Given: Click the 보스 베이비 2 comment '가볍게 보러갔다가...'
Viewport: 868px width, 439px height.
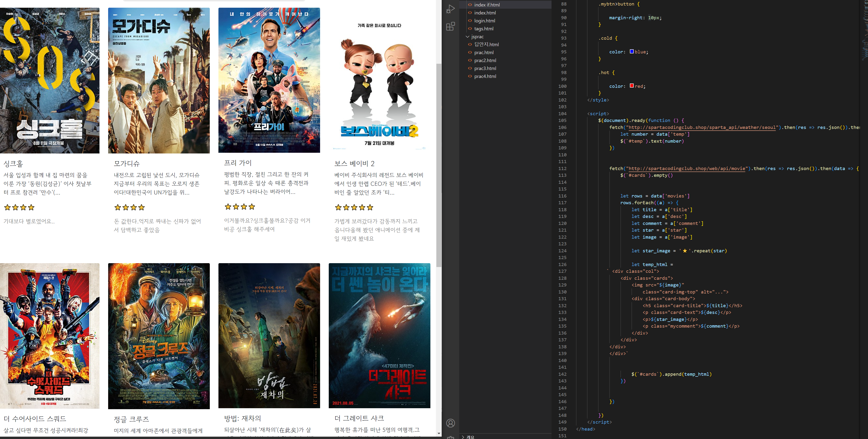Looking at the screenshot, I should tap(377, 230).
